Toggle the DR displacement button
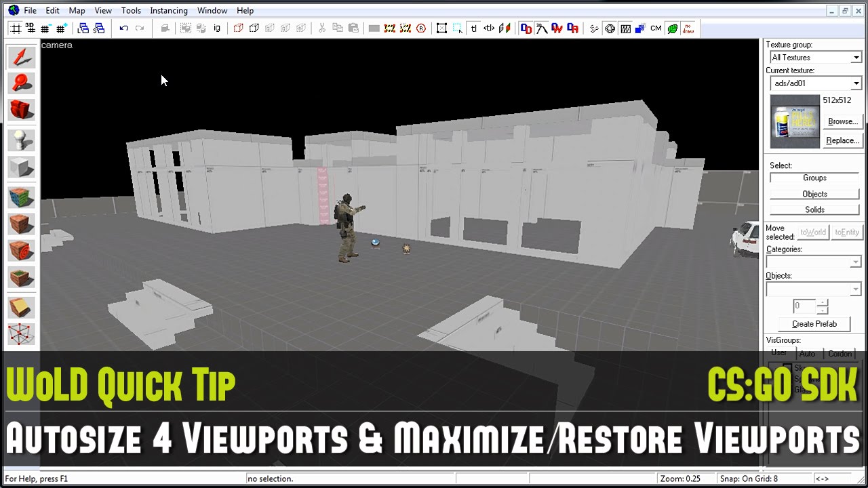The image size is (868, 488). click(573, 28)
